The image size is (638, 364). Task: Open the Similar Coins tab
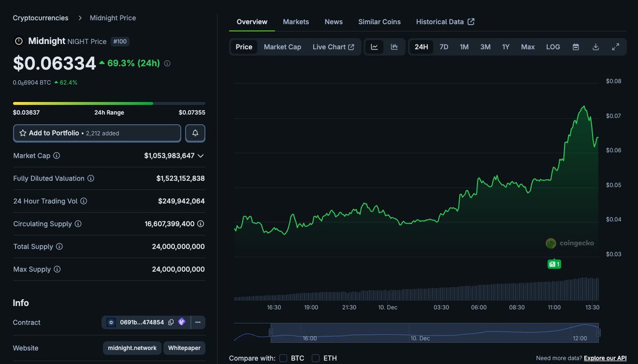pos(380,22)
